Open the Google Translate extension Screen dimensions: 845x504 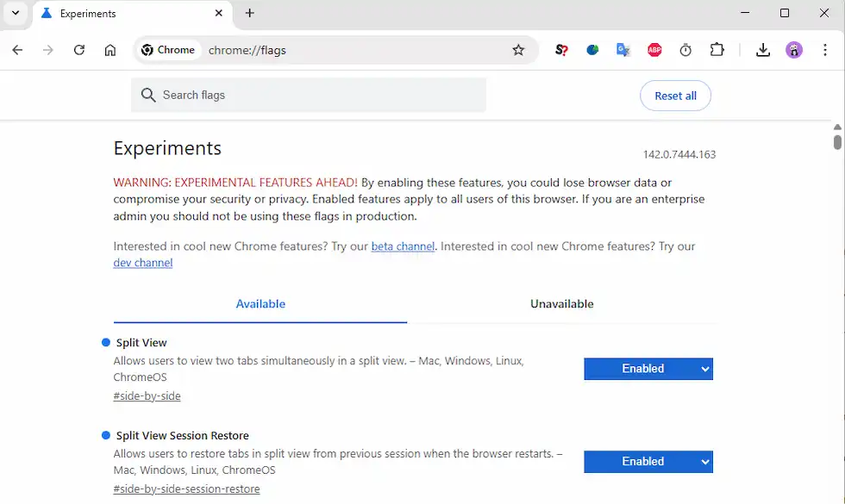623,50
